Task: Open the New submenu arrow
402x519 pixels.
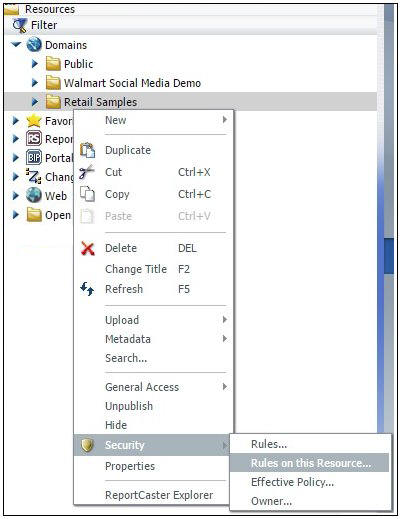Action: click(225, 119)
